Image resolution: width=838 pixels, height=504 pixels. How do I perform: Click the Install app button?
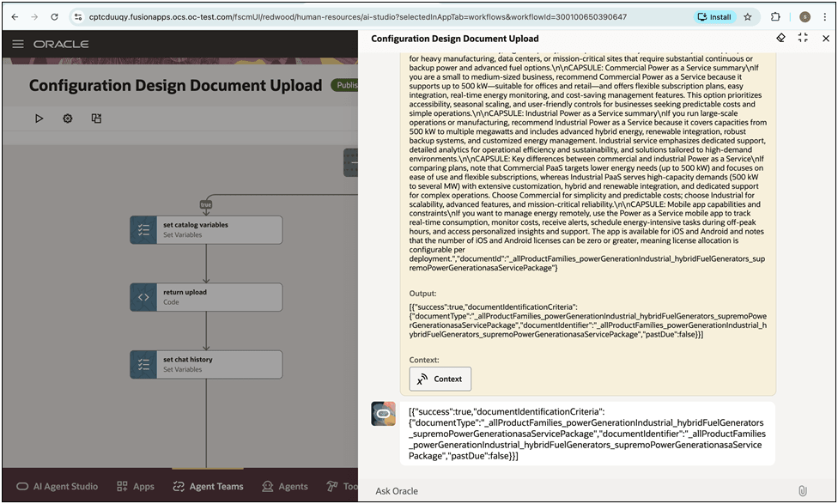tap(714, 17)
